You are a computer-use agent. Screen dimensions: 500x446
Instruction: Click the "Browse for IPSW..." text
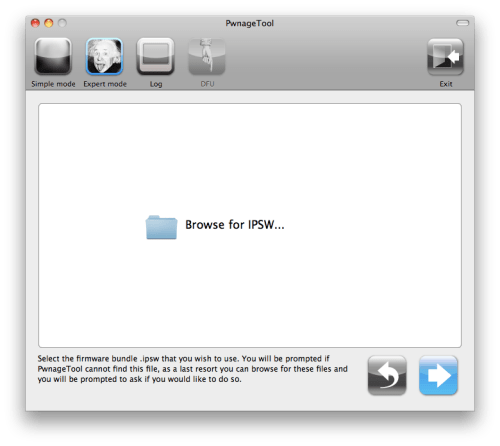pos(235,225)
